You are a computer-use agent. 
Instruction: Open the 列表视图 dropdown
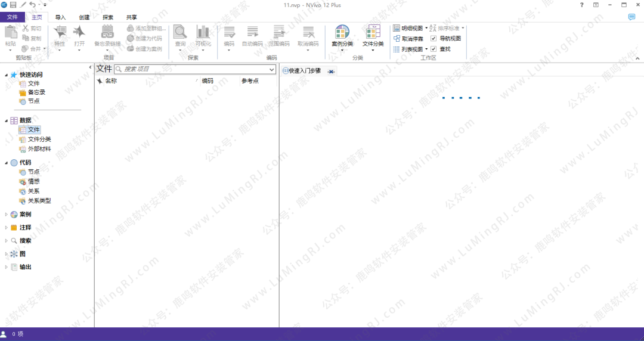pos(426,49)
